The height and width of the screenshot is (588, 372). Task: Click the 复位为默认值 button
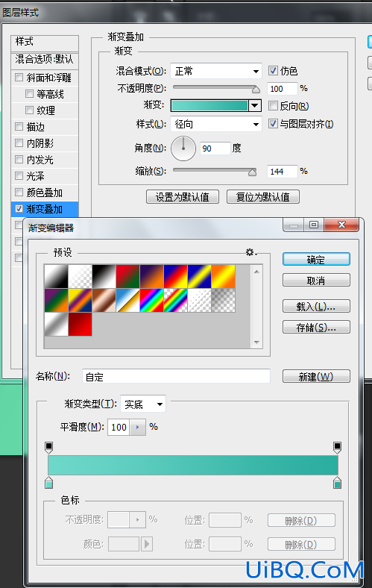tap(263, 197)
